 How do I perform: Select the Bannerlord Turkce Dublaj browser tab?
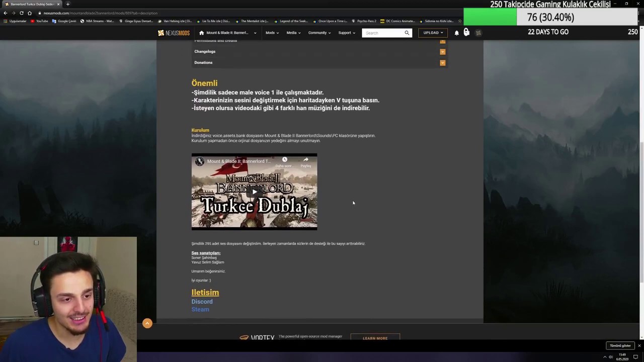32,4
